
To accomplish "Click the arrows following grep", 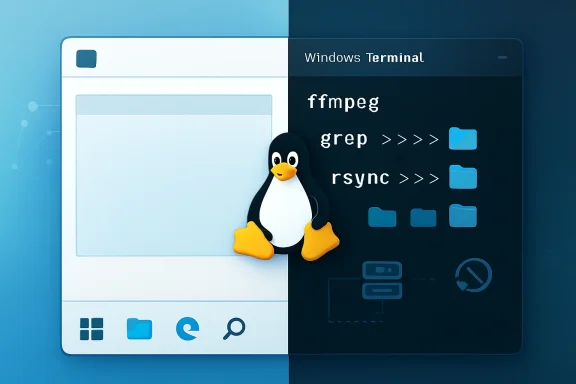I will click(410, 140).
